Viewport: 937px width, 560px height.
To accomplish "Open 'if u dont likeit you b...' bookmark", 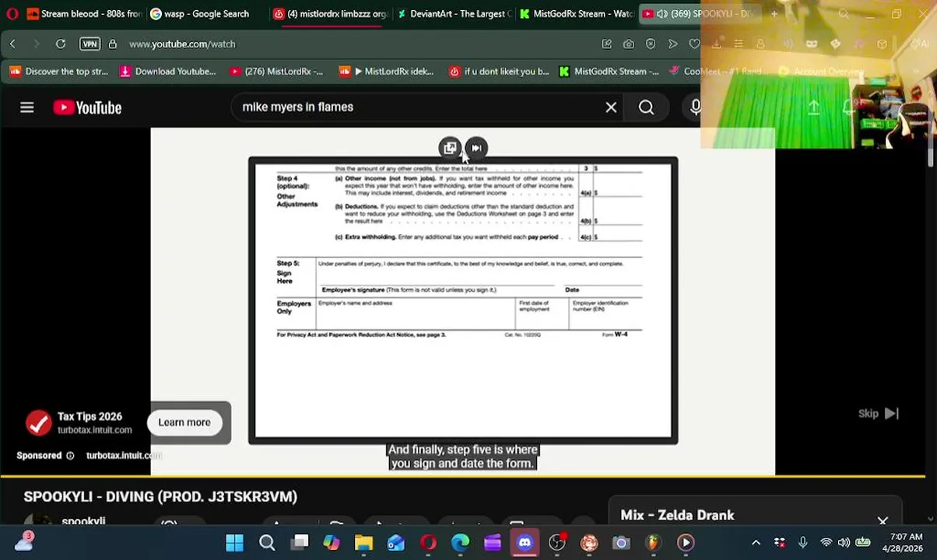I will (499, 72).
